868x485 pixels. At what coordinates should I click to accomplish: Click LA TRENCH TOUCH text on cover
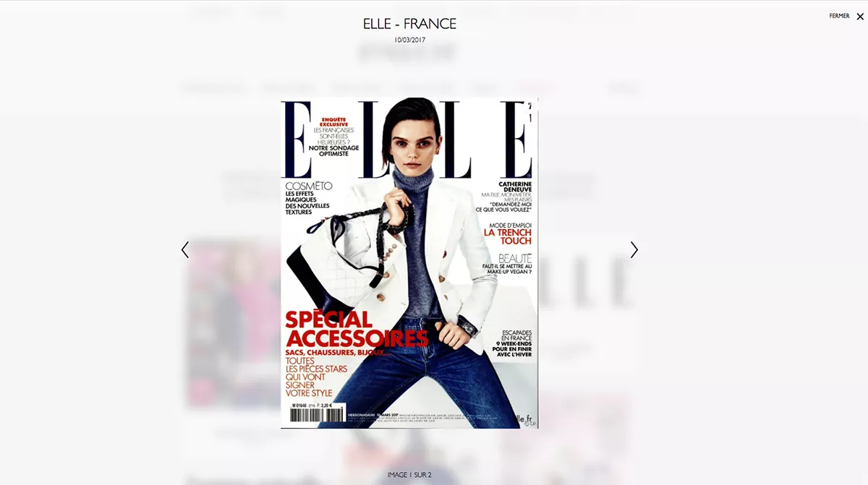(x=508, y=236)
